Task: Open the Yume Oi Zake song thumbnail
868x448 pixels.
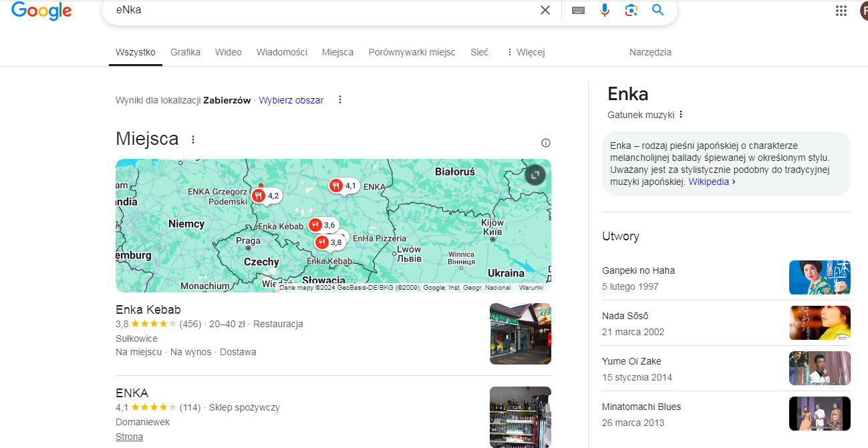Action: (x=820, y=368)
